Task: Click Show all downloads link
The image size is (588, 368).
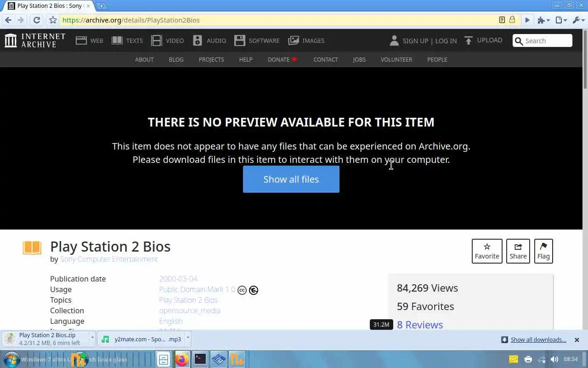Action: (x=538, y=339)
